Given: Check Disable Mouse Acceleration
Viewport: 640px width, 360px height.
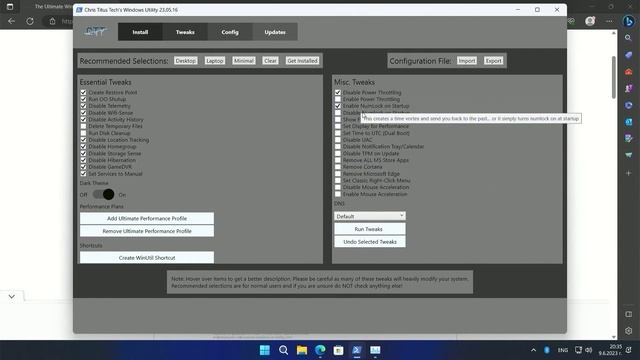Looking at the screenshot, I should [x=338, y=187].
